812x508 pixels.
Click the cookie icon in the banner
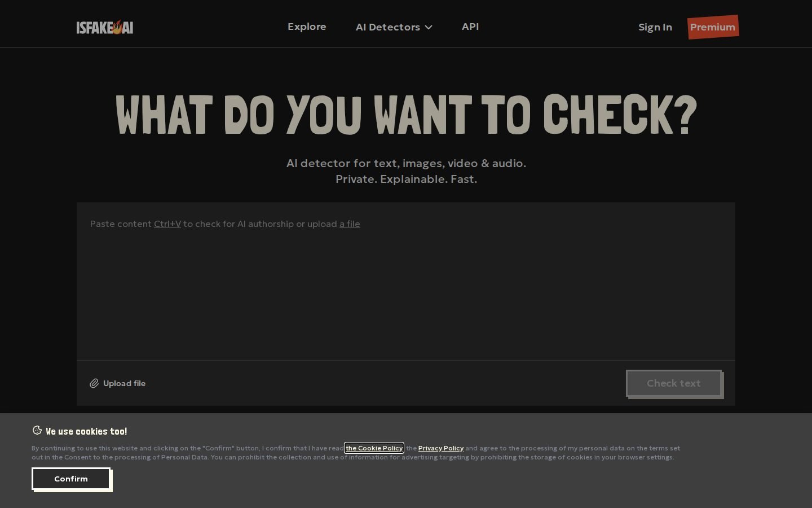point(37,430)
